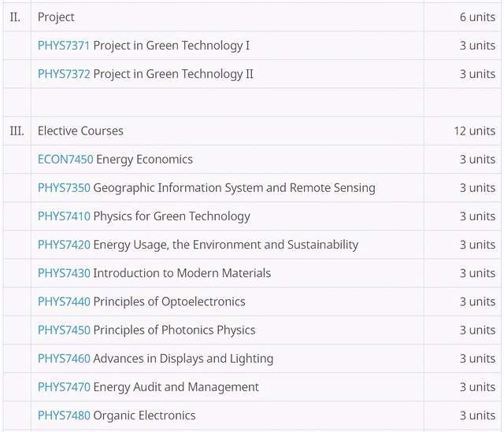The width and height of the screenshot is (504, 432).
Task: Click the 12 units total cell
Action: click(x=474, y=131)
